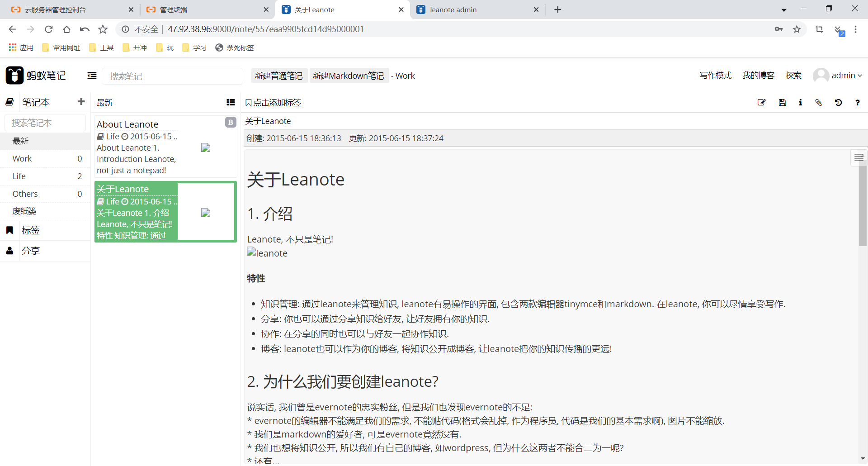Open the 学习 bookmark folder

(x=194, y=48)
